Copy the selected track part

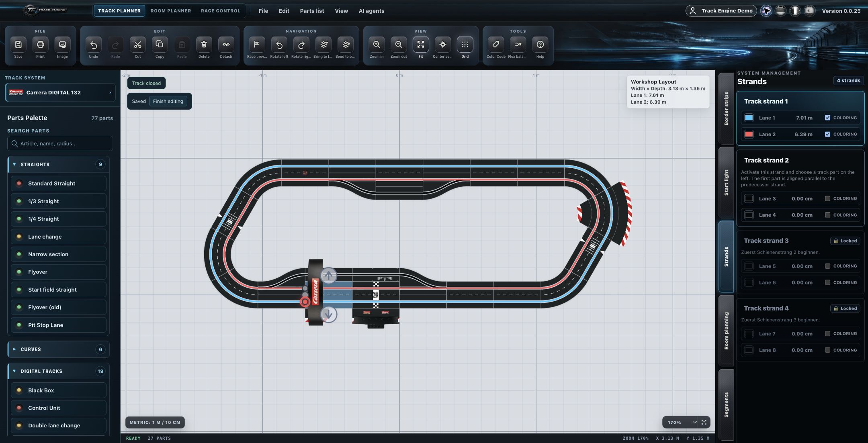[x=160, y=45]
